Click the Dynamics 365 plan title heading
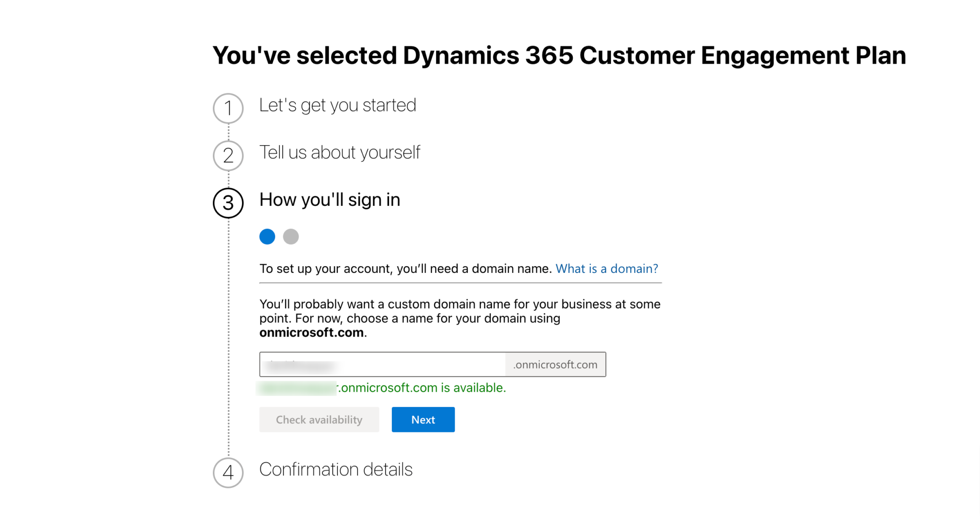The height and width of the screenshot is (530, 980). pos(559,55)
